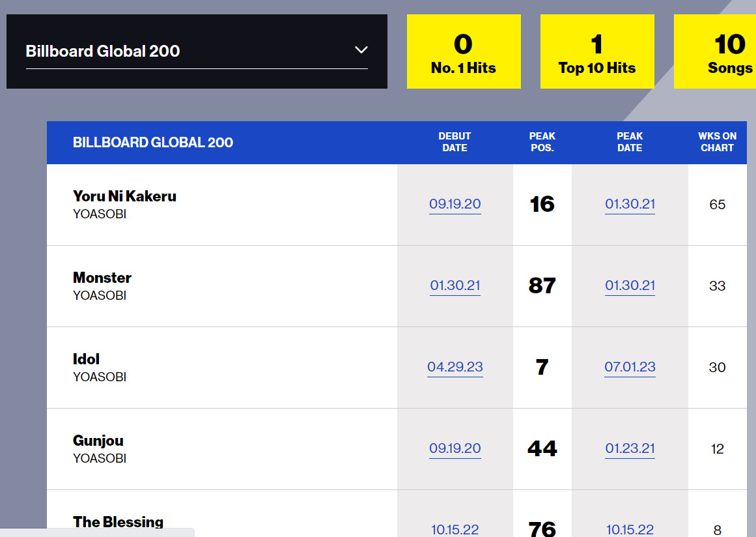
Task: Open The Blessing debut date link
Action: 455,529
